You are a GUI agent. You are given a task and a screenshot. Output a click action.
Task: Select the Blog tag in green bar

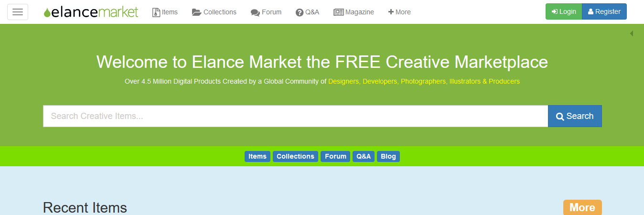(x=388, y=156)
